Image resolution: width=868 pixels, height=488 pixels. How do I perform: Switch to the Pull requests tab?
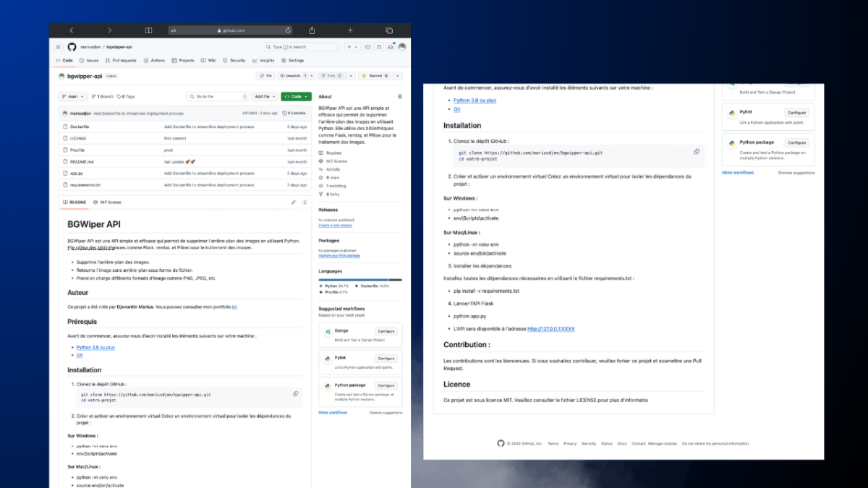pos(121,61)
